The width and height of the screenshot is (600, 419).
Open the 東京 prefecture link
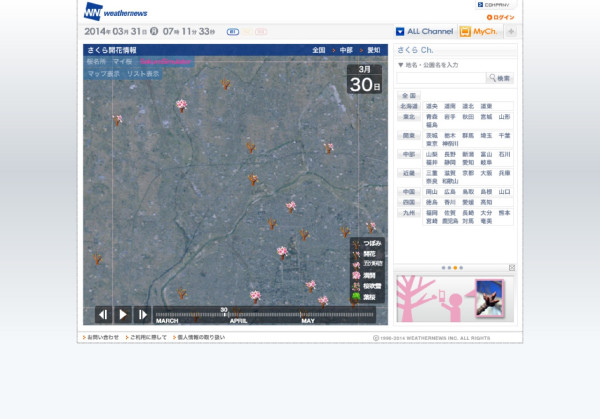432,143
